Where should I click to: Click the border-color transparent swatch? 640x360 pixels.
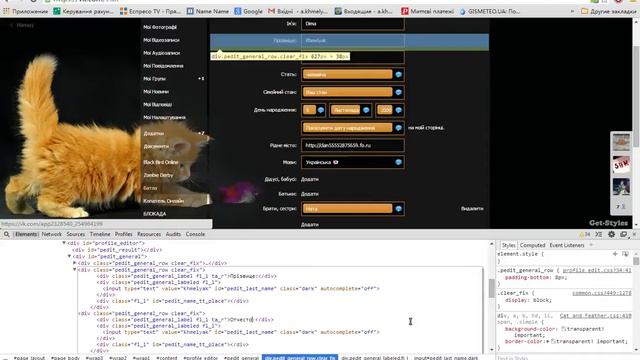(x=553, y=341)
